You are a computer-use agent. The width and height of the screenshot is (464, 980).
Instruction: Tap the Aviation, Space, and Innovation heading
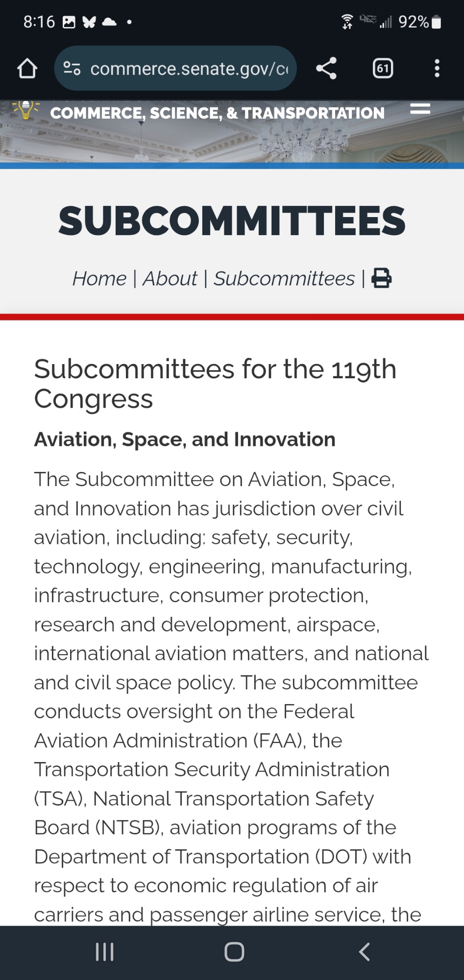tap(185, 440)
